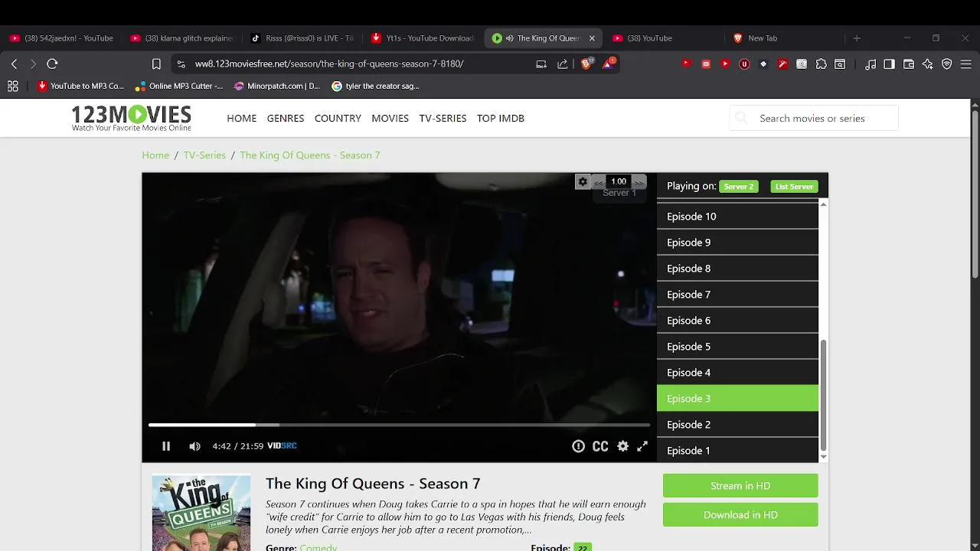Open player settings gear near CC
This screenshot has height=551, width=980.
(x=623, y=446)
